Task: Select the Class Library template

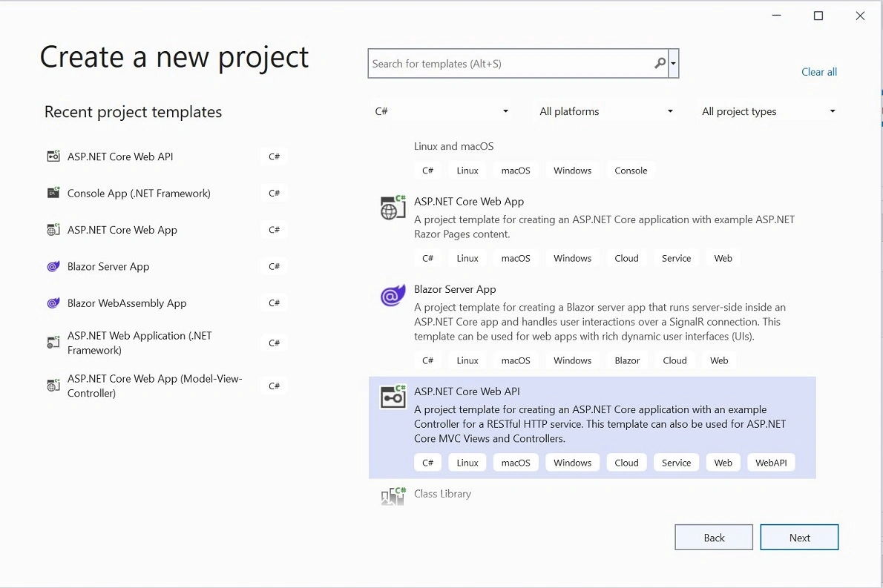Action: [x=592, y=494]
